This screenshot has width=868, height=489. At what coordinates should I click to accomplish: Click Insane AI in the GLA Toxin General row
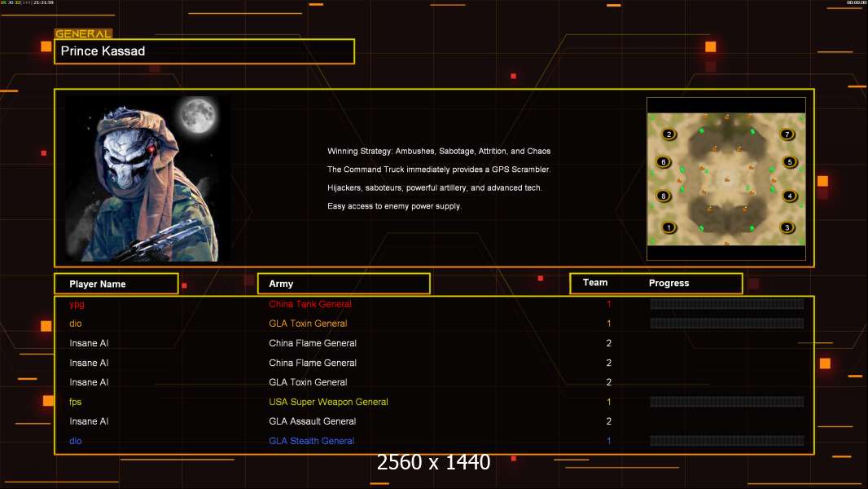click(89, 382)
